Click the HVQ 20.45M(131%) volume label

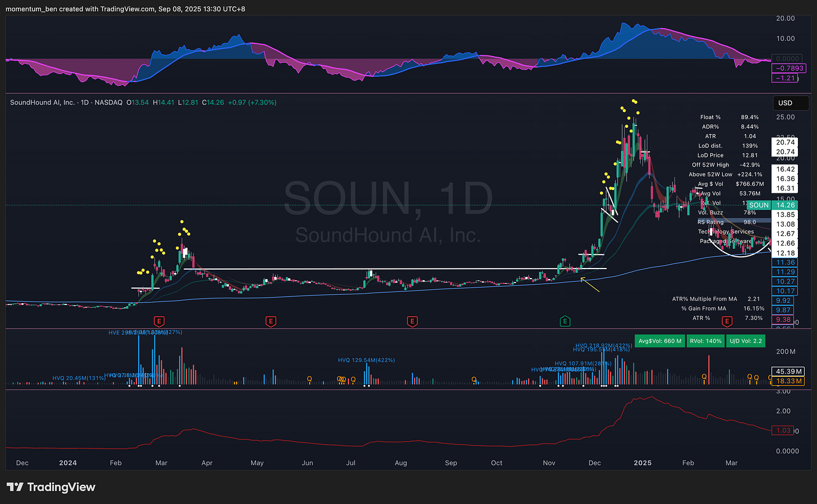79,378
